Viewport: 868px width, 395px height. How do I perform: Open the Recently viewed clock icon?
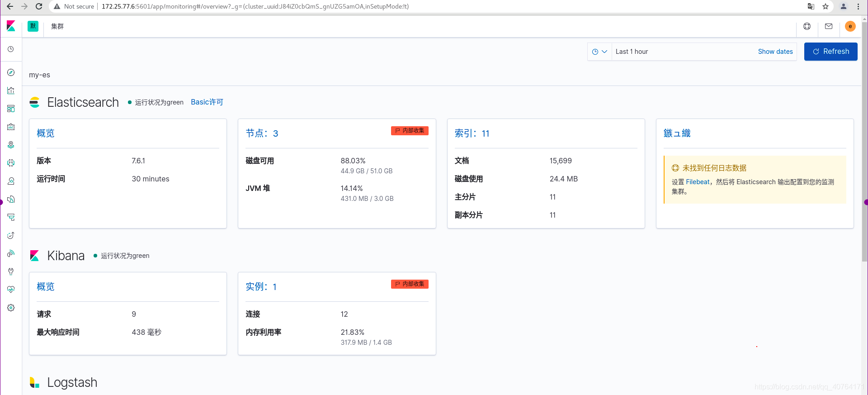point(11,49)
